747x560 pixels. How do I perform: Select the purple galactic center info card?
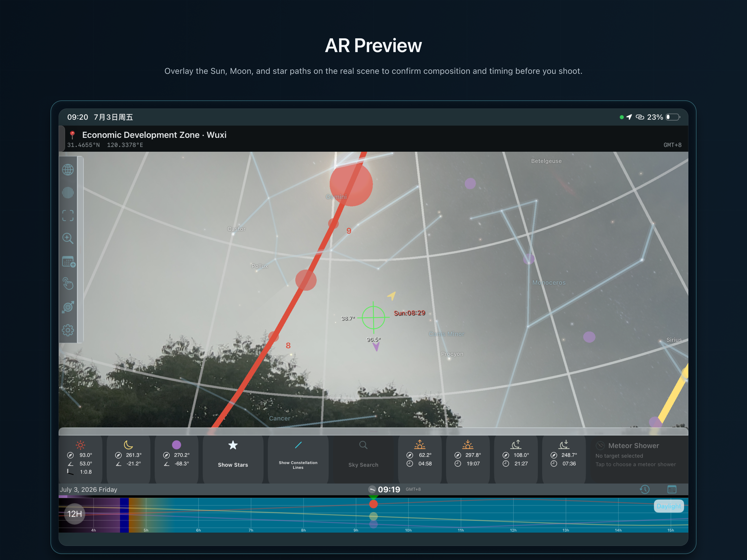tap(176, 459)
